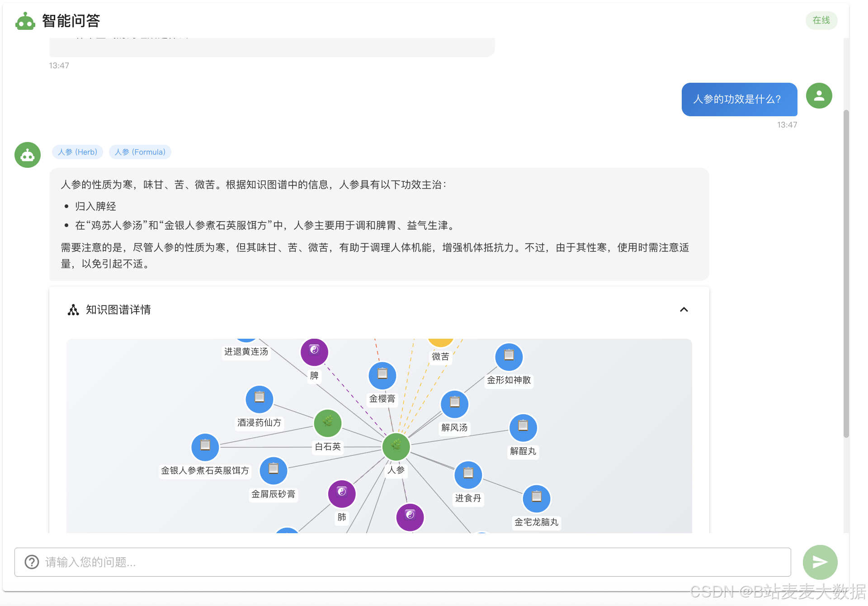This screenshot has height=606, width=868.
Task: Click the green send message button
Action: (820, 562)
